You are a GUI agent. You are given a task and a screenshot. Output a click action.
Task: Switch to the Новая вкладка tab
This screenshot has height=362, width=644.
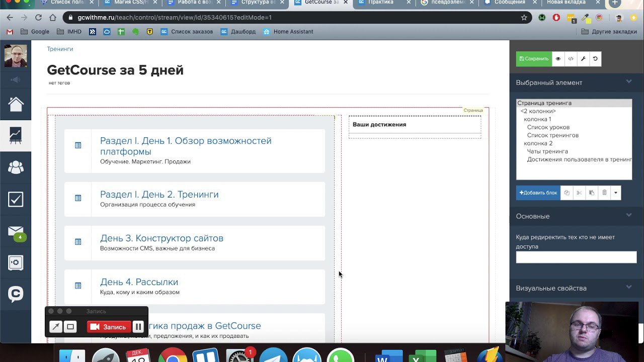click(573, 3)
